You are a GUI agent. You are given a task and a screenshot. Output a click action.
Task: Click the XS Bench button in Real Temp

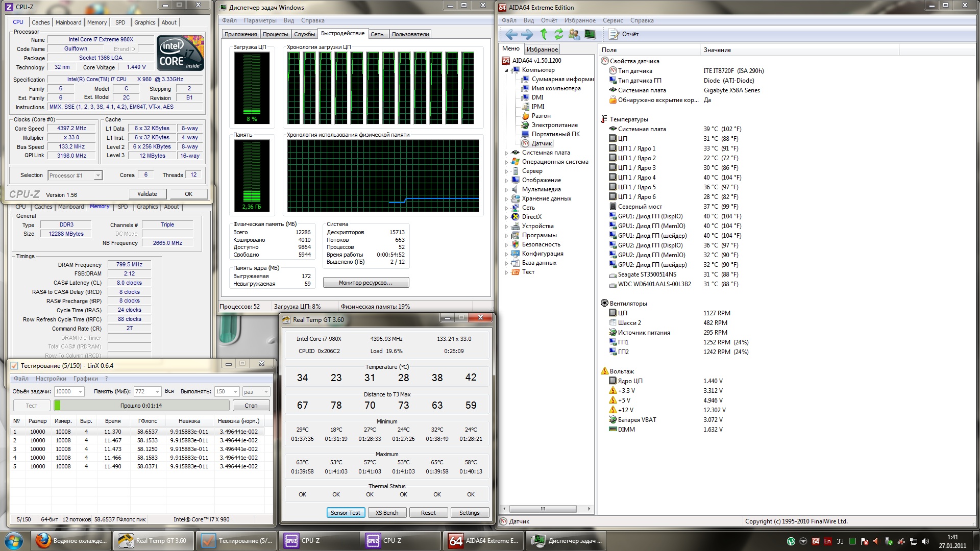(387, 513)
